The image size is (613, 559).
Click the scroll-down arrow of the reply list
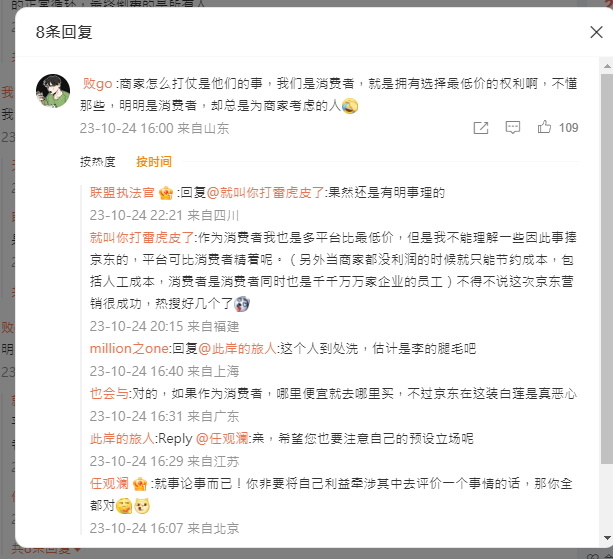coord(607,538)
